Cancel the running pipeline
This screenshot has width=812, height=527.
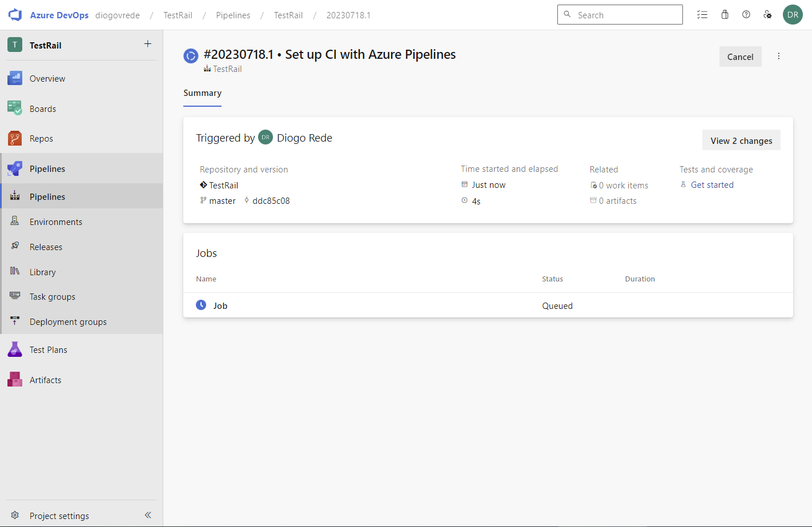pyautogui.click(x=740, y=57)
